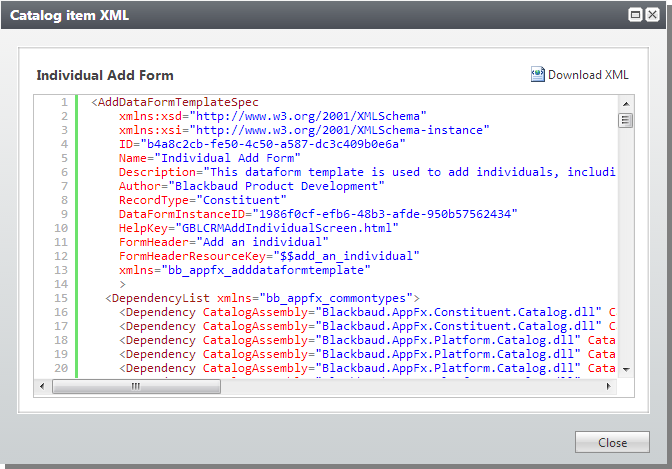Click the DependencyList element on line 15
Image resolution: width=672 pixels, height=469 pixels.
tap(262, 298)
